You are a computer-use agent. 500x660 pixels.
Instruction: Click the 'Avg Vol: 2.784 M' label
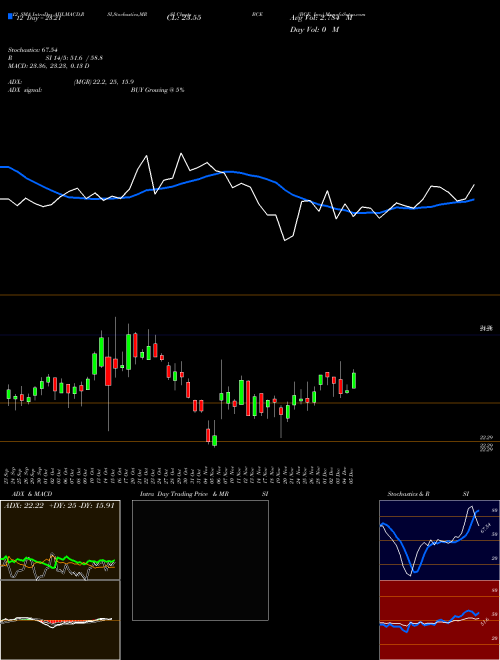pos(321,18)
